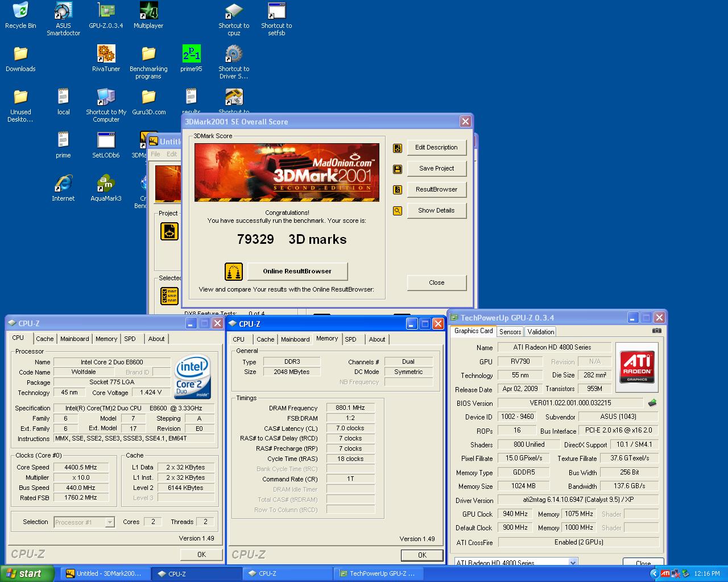Click the Show Details button
The image size is (728, 582).
(x=437, y=211)
